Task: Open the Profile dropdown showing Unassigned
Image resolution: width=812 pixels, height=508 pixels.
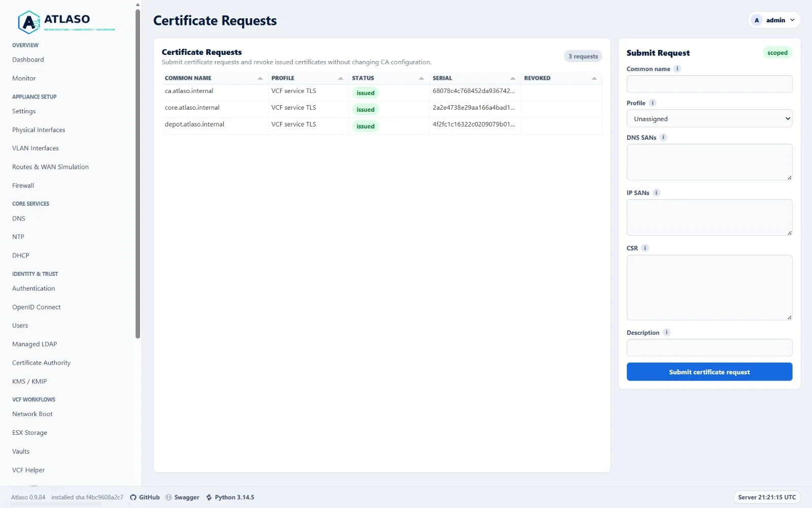Action: [709, 118]
